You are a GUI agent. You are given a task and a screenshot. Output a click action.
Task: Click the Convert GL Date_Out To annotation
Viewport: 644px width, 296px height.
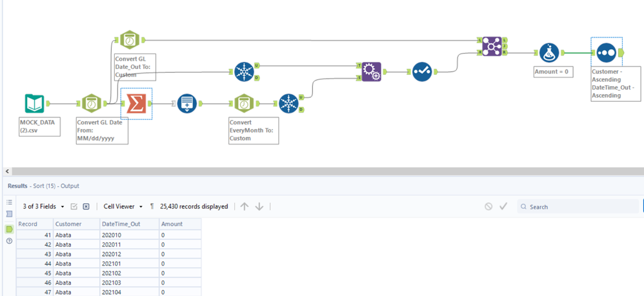click(x=135, y=66)
